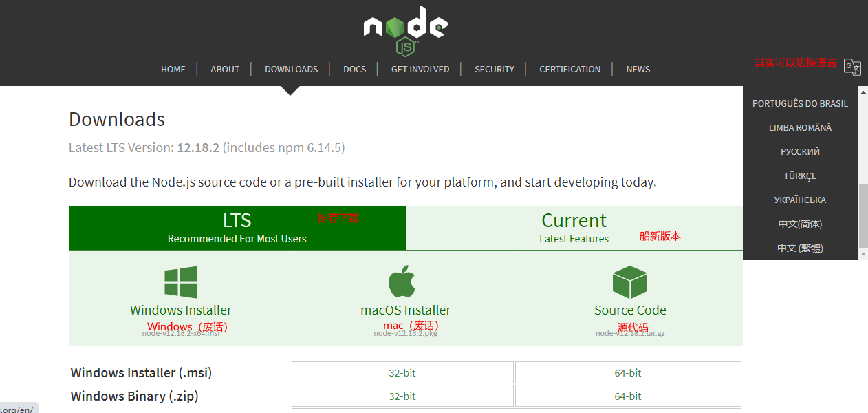Open the DOCS menu item
The width and height of the screenshot is (868, 413).
point(354,70)
